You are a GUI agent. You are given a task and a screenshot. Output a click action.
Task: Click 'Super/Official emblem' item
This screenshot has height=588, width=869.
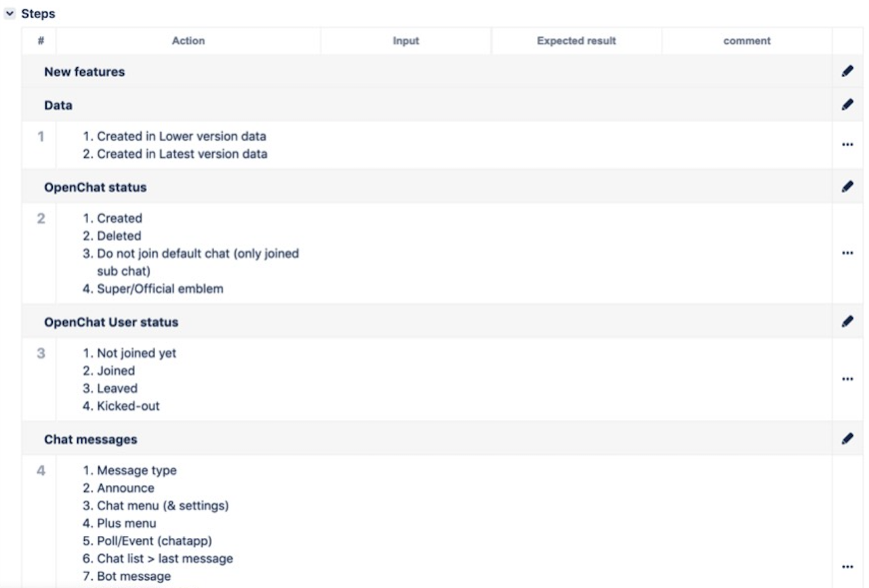coord(160,289)
